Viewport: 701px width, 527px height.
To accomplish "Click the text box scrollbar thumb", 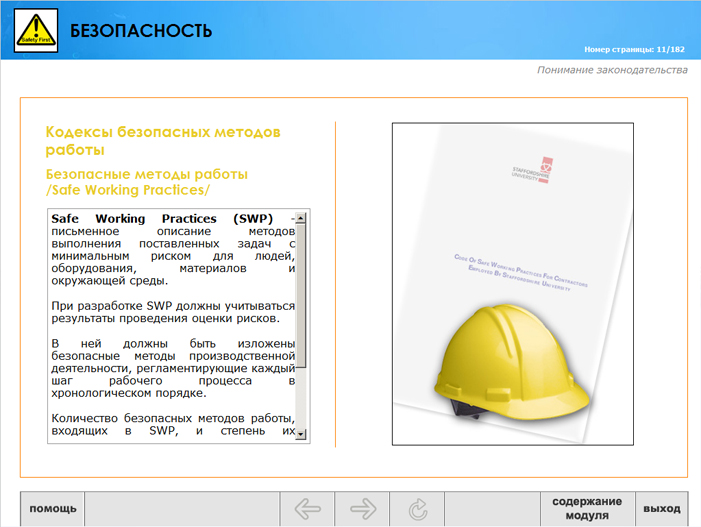I will coord(301,295).
